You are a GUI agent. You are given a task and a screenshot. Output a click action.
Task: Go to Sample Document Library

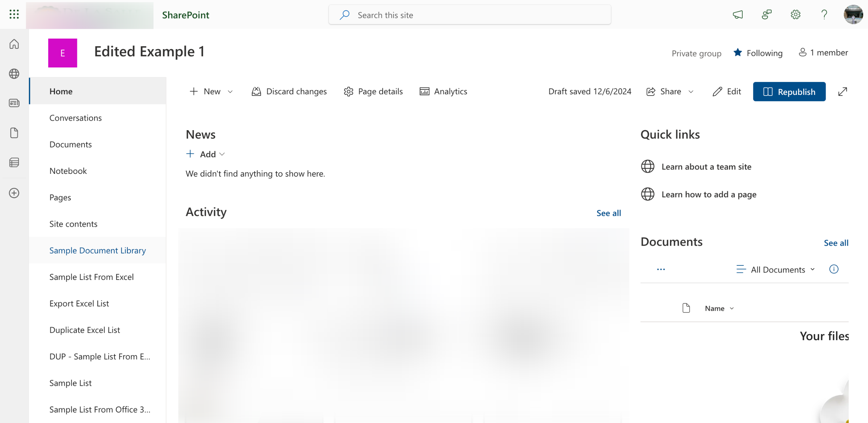(98, 250)
